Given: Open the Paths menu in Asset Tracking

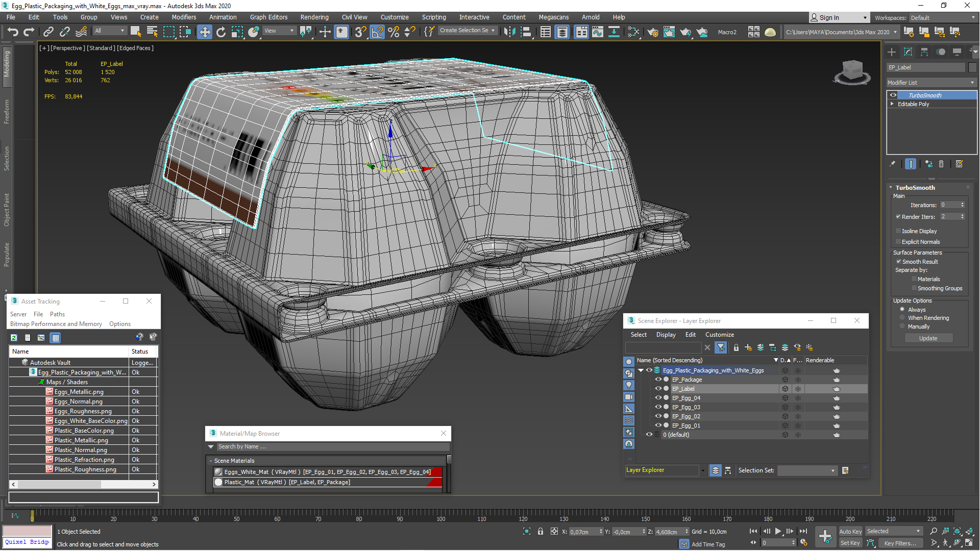Looking at the screenshot, I should [57, 314].
